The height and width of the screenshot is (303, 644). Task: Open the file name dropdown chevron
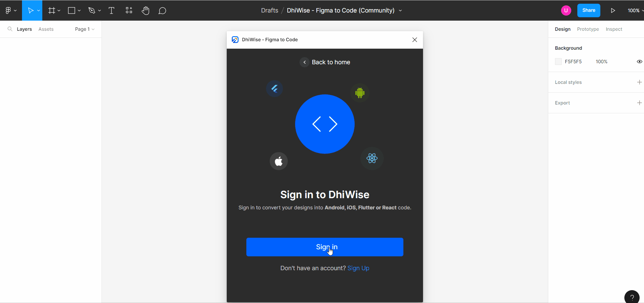[400, 11]
